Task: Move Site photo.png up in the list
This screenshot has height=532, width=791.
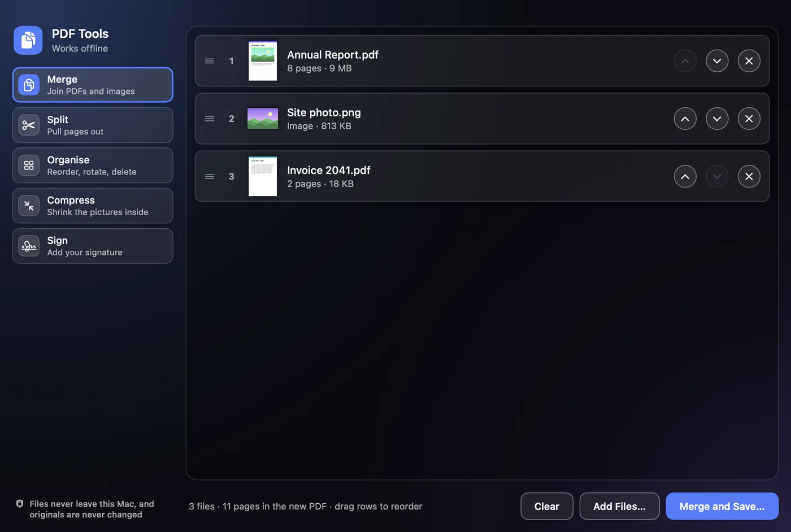Action: coord(685,119)
